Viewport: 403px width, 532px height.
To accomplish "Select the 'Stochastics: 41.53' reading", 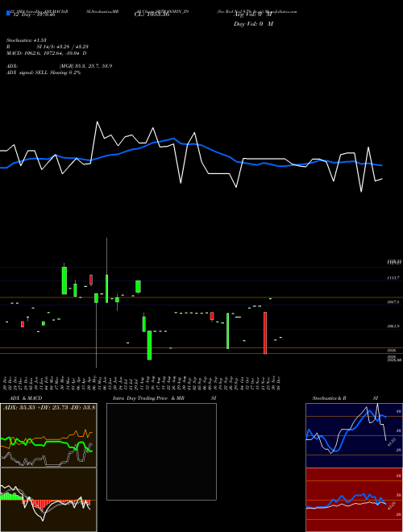I will (x=27, y=40).
